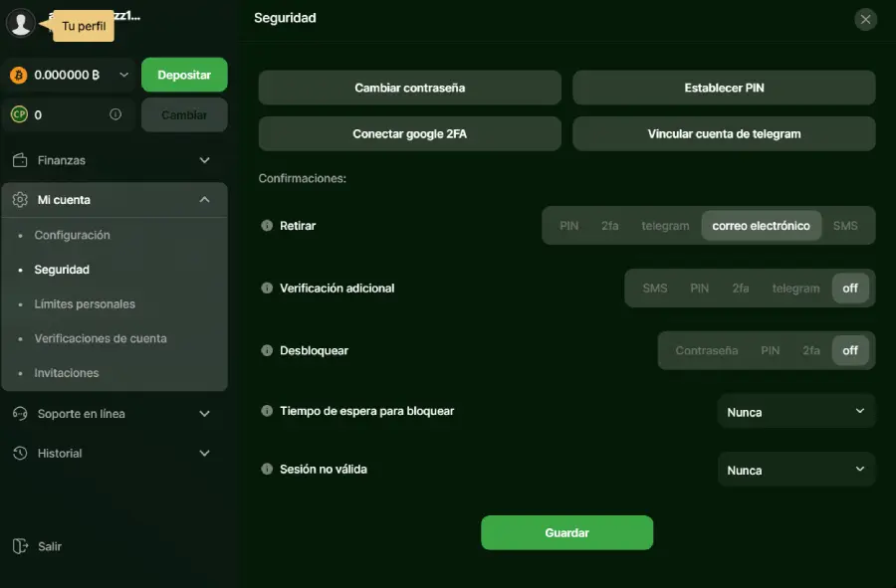
Task: Click the Bitcoin currency icon
Action: [18, 75]
